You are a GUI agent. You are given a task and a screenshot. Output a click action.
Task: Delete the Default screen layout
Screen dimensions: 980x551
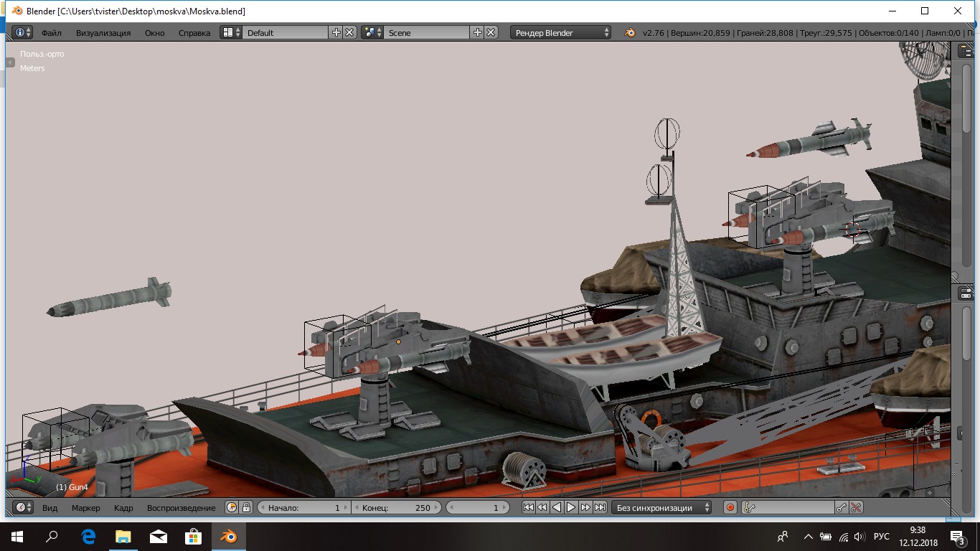(x=349, y=32)
